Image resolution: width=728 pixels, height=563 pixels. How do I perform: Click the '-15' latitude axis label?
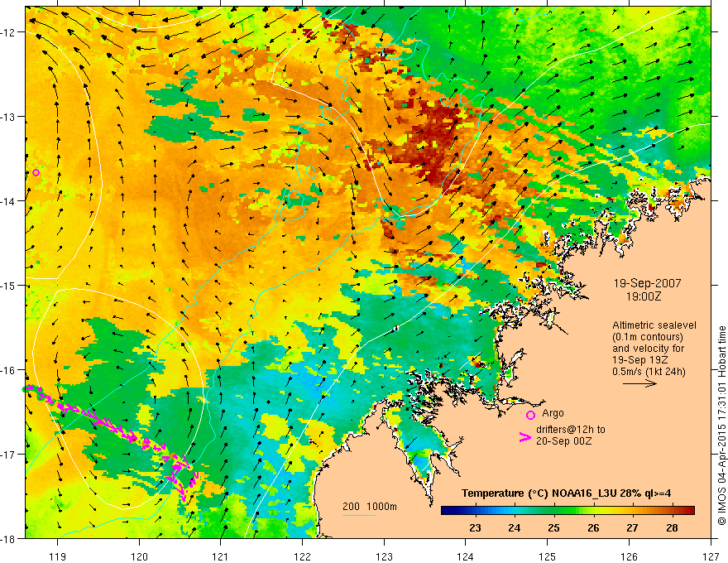coord(9,285)
